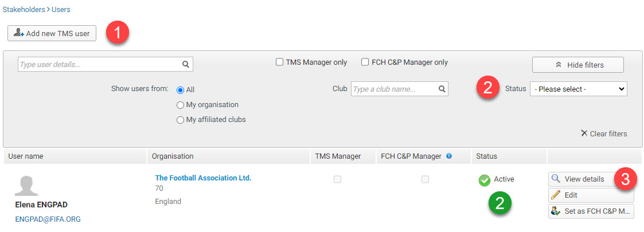The height and width of the screenshot is (232, 644).
Task: Click the X icon next to Clear filters
Action: click(x=584, y=133)
